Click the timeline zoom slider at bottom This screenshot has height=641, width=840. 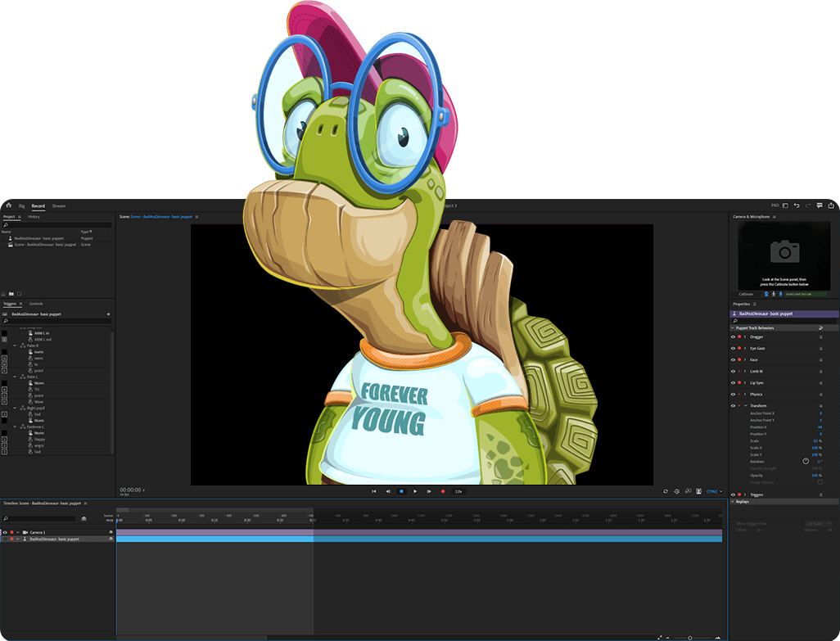coord(689,637)
